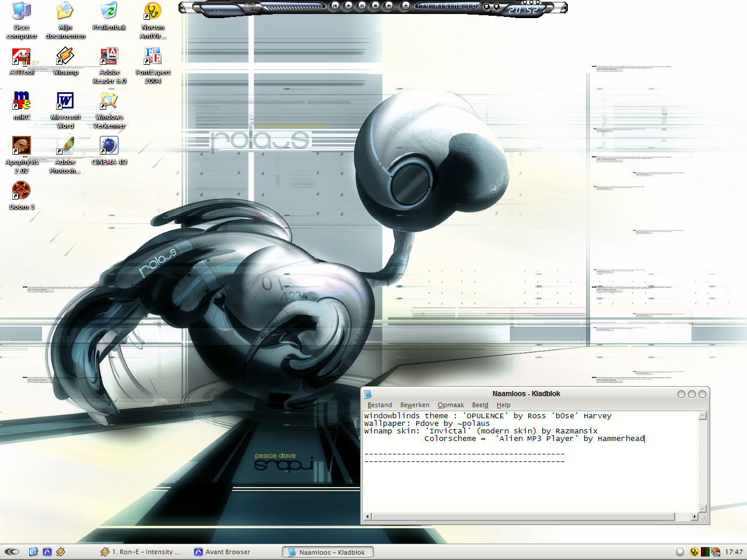Click the Winamp scrolling song title display
Screen dimensions: 747x560
pyautogui.click(x=448, y=6)
